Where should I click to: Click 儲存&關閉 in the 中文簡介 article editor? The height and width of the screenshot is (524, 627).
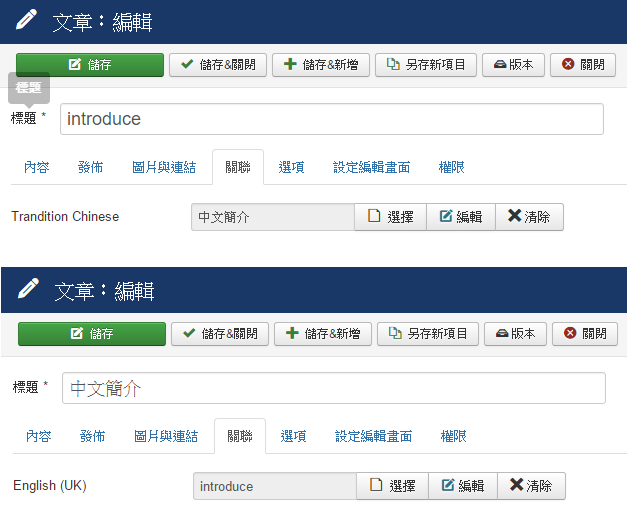pyautogui.click(x=220, y=334)
